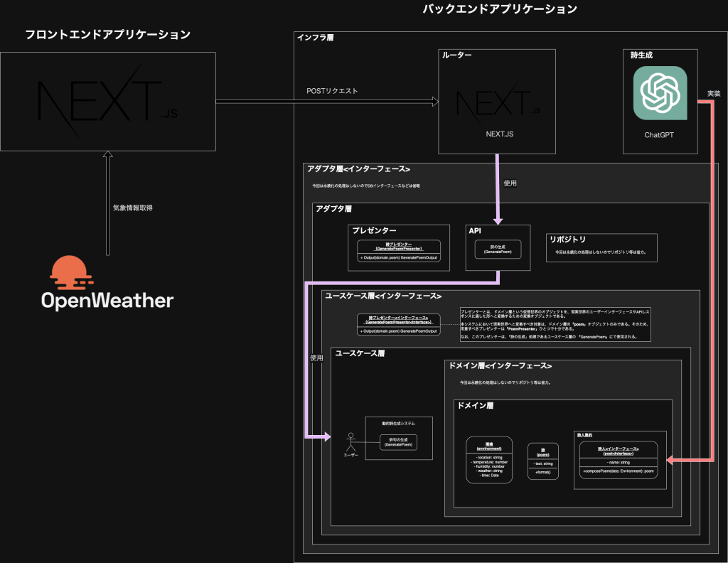
Task: Click the 動的詩生成システム label
Action: coord(398,423)
